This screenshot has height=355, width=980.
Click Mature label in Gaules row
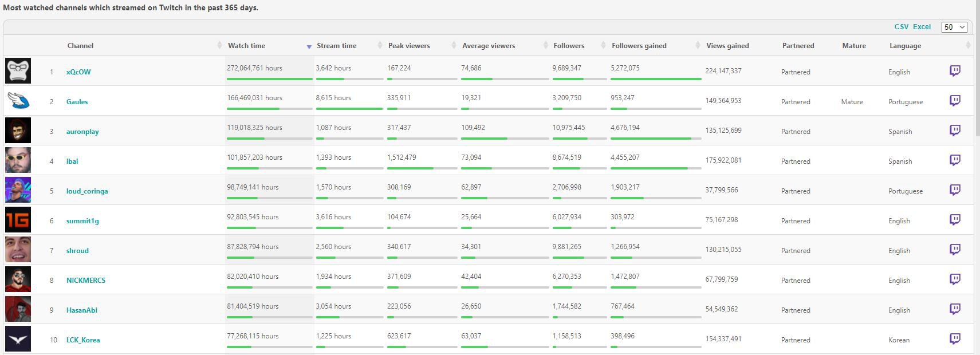(852, 102)
